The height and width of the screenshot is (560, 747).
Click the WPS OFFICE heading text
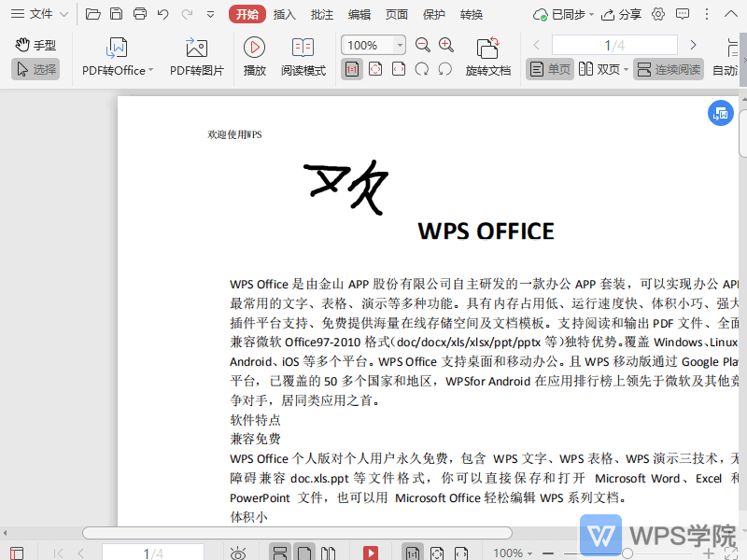pos(486,231)
